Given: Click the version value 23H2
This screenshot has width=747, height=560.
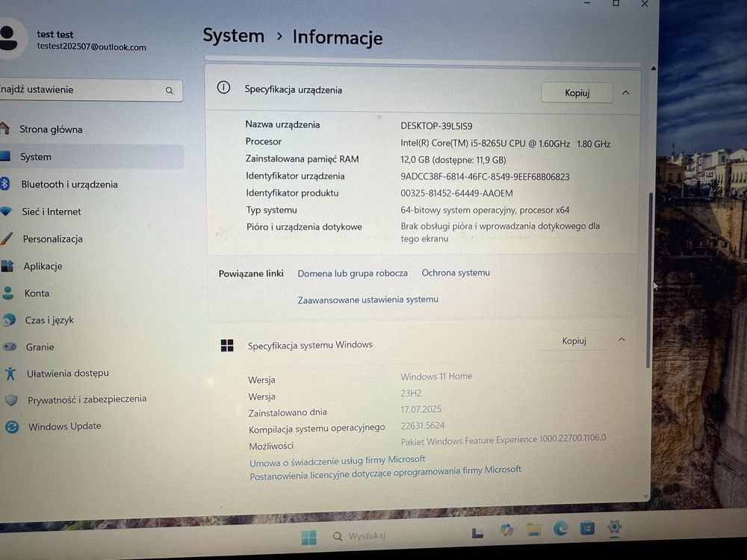Looking at the screenshot, I should pyautogui.click(x=411, y=393).
